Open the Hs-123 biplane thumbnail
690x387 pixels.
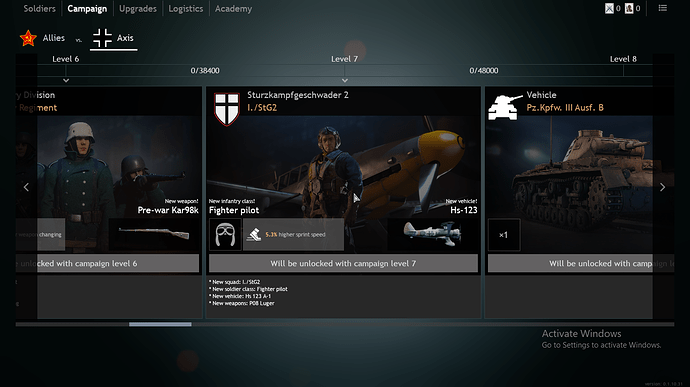point(433,235)
